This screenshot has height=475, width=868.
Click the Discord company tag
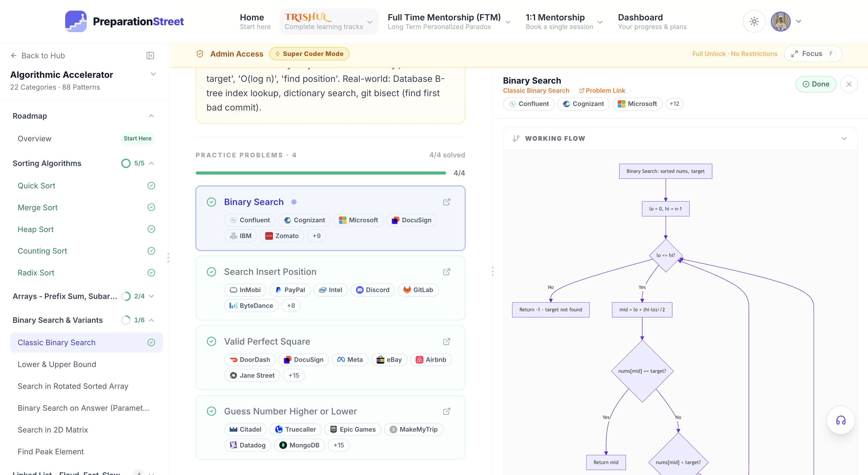coord(373,290)
